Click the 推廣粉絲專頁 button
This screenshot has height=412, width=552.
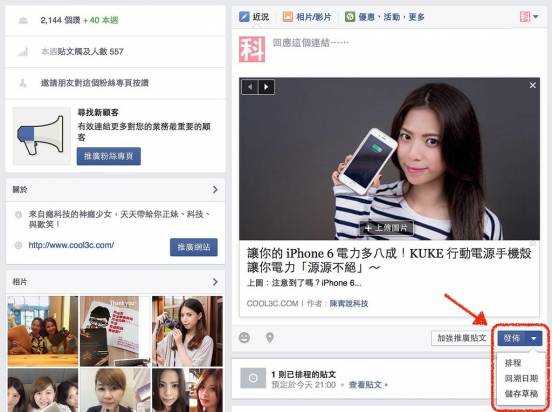coord(109,156)
